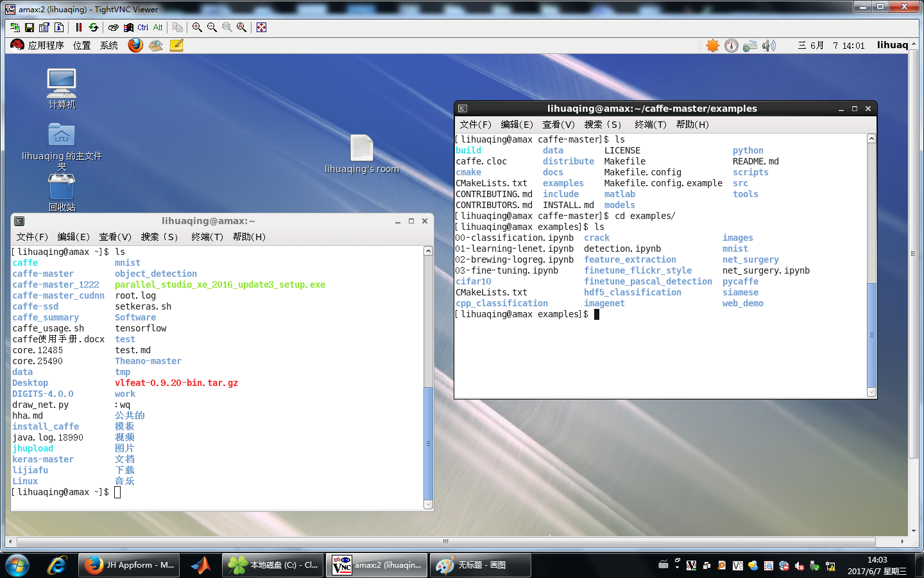The height and width of the screenshot is (578, 924).
Task: Toggle the Alt key button in TightVNC
Action: 158,28
